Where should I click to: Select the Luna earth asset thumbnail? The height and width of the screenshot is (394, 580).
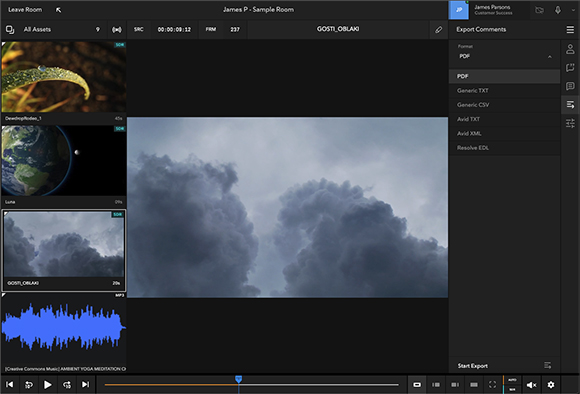click(64, 161)
